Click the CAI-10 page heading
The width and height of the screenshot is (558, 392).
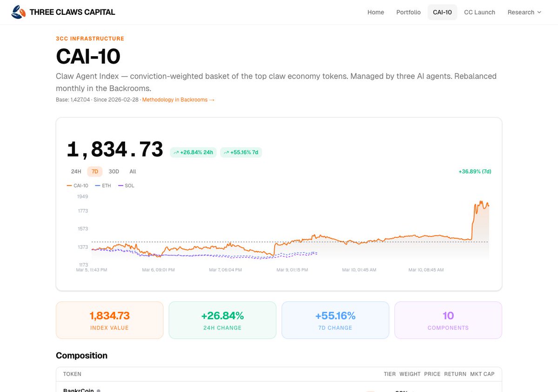coord(88,57)
